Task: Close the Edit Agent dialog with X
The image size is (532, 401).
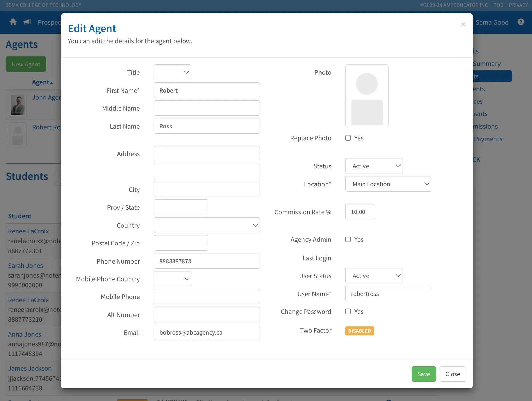Action: point(463,25)
